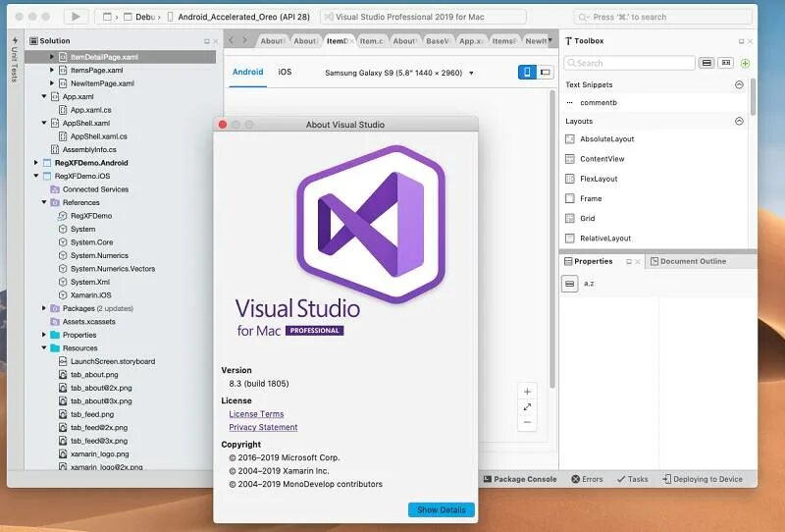Image resolution: width=785 pixels, height=532 pixels.
Task: Expand the RegXFDemo.Android project
Action: pyautogui.click(x=36, y=163)
